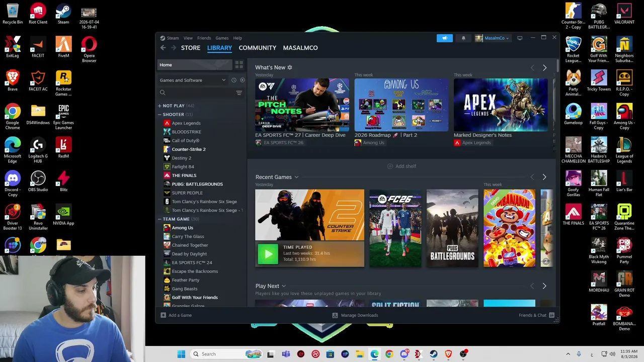Open the Steam notifications bell
This screenshot has width=644, height=362.
pos(463,38)
